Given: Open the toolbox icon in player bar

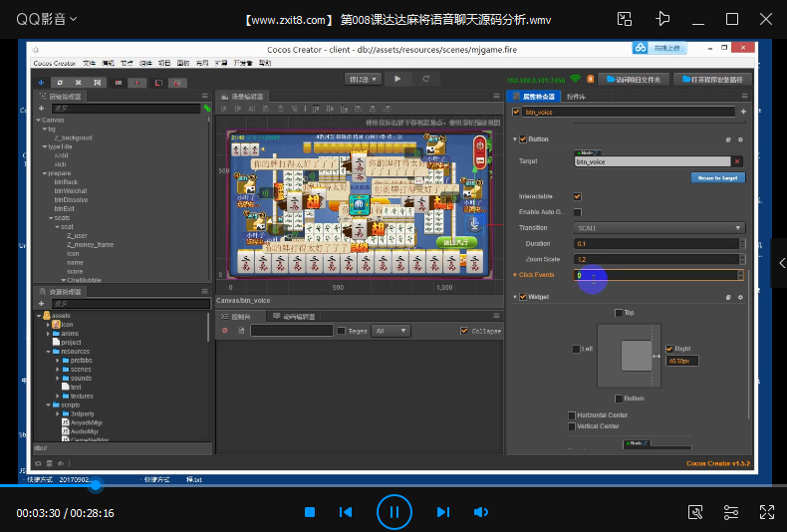Looking at the screenshot, I should click(x=696, y=512).
